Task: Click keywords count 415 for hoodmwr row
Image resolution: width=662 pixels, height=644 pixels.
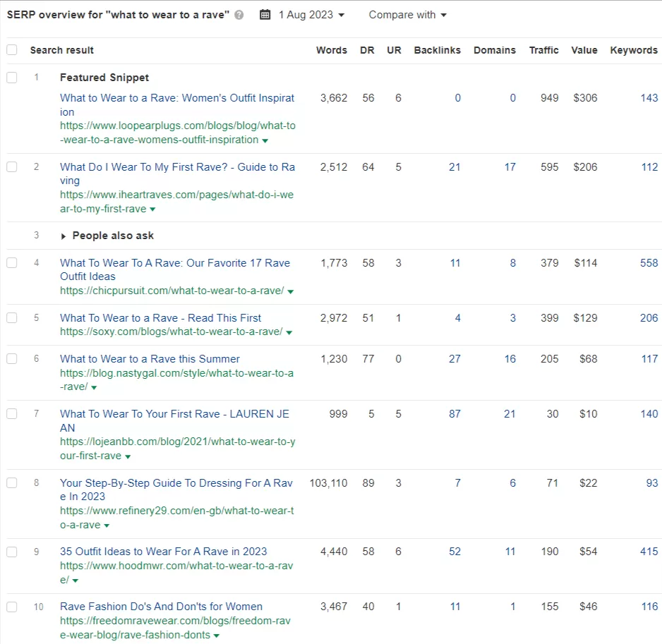Action: click(649, 552)
